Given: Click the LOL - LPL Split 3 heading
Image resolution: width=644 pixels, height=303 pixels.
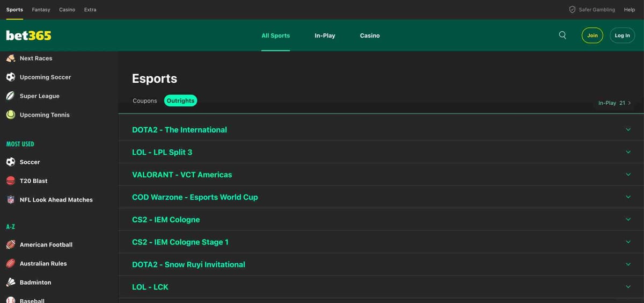Looking at the screenshot, I should point(162,152).
